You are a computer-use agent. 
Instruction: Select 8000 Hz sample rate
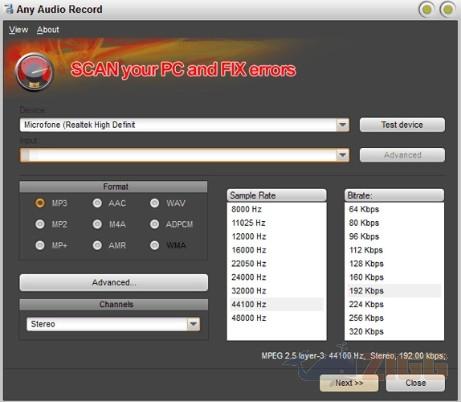pos(277,209)
